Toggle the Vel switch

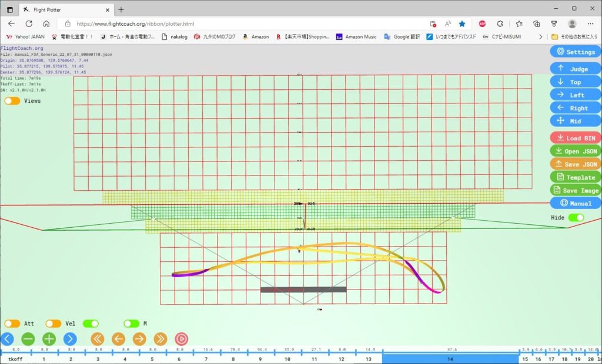(53, 323)
